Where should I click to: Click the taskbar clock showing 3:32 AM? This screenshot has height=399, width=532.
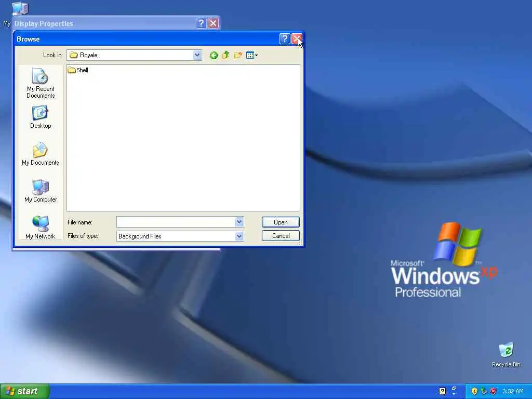coord(513,391)
